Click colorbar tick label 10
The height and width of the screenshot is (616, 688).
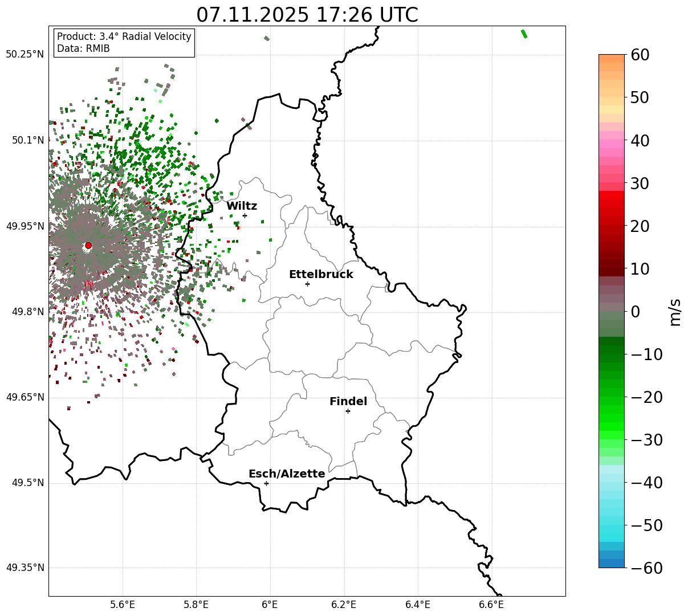(640, 269)
